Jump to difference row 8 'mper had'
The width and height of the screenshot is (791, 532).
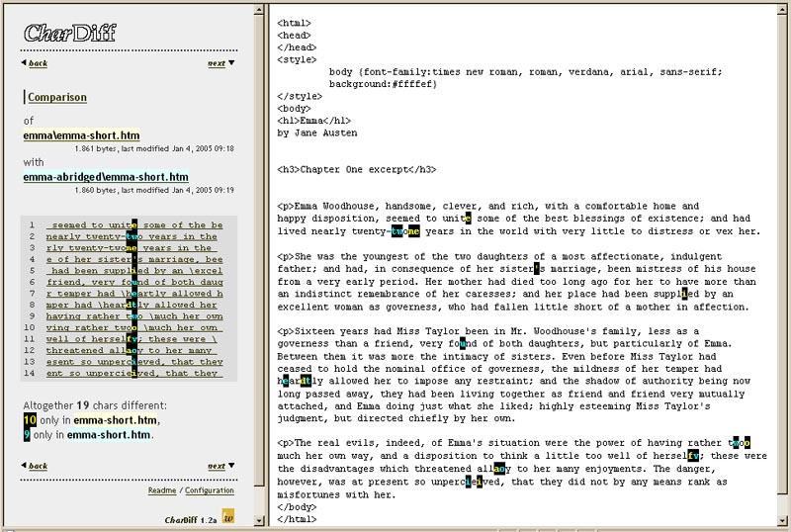pos(132,305)
